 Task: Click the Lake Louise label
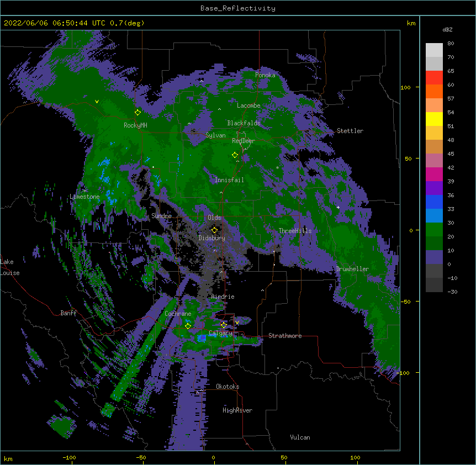click(10, 267)
